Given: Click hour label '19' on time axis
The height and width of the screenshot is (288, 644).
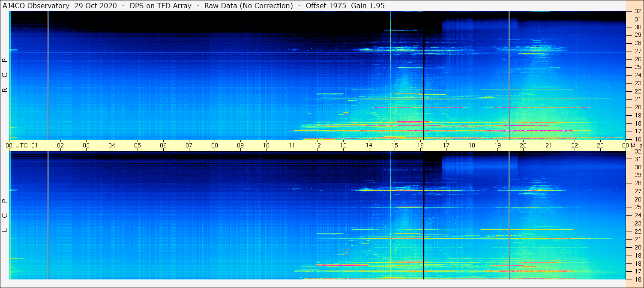Looking at the screenshot, I should point(497,145).
